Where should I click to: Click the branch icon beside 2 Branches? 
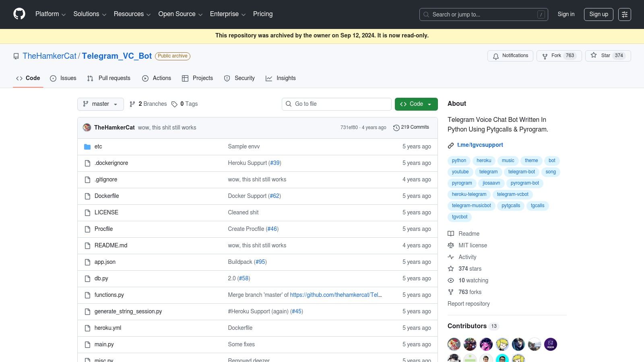click(x=132, y=104)
